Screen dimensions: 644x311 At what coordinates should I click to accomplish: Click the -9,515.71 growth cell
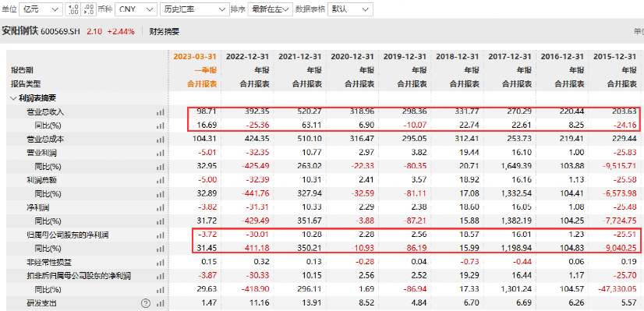619,166
